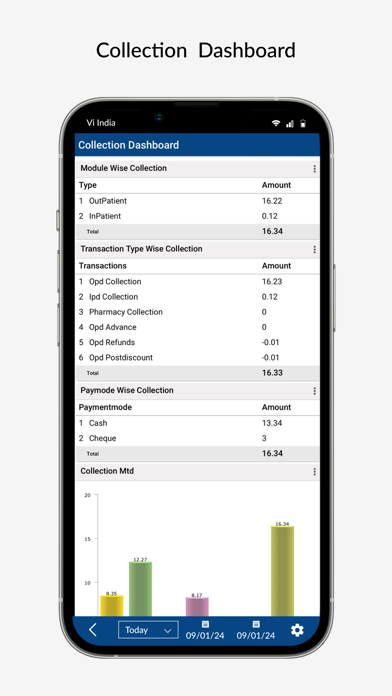This screenshot has width=392, height=696.
Task: Click the 13.34 Cash amount
Action: 272,423
